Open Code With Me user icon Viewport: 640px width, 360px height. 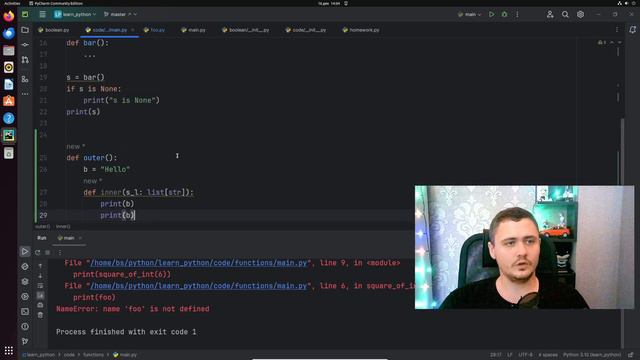[550, 14]
